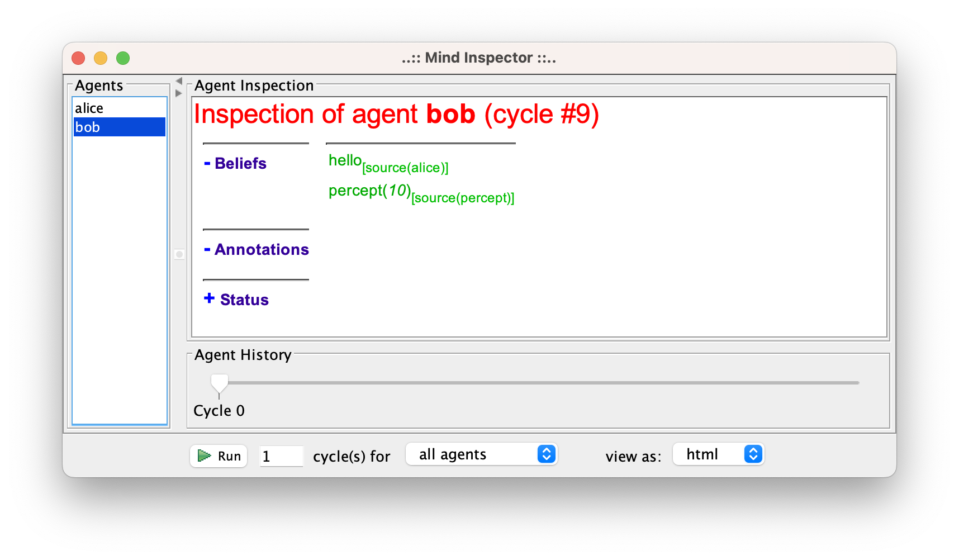959x560 pixels.
Task: Click the left collapse arrow on split divider
Action: point(179,81)
